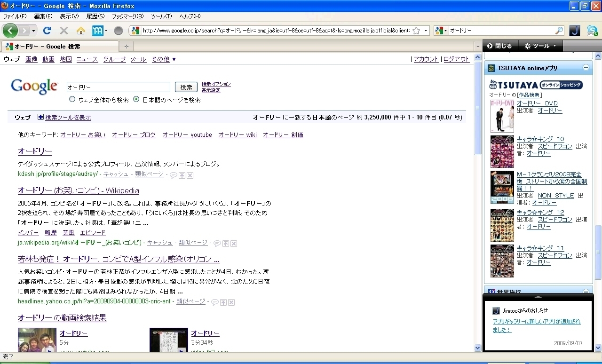The height and width of the screenshot is (364, 602).
Task: Switch to Google 地図
Action: pyautogui.click(x=66, y=59)
